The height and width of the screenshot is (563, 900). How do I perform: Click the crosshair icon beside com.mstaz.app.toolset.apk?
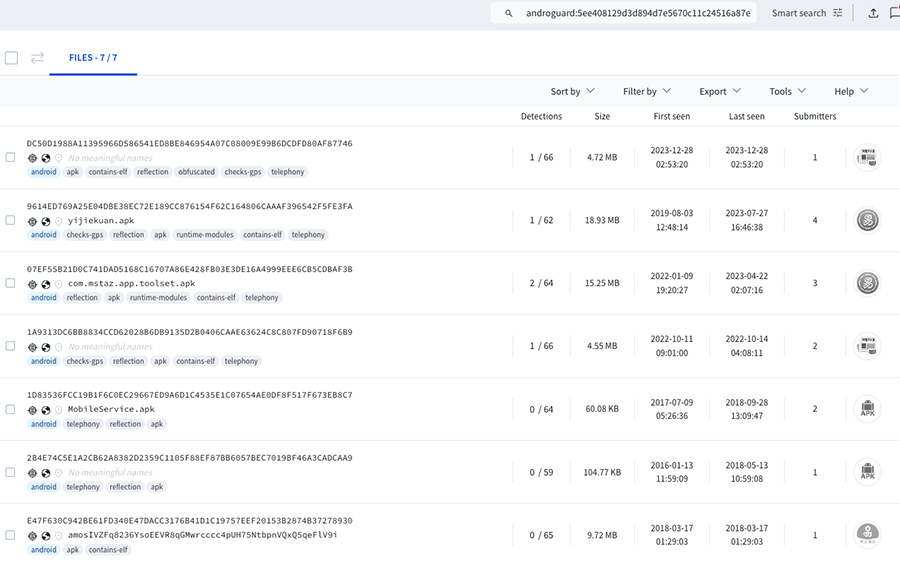coord(32,284)
